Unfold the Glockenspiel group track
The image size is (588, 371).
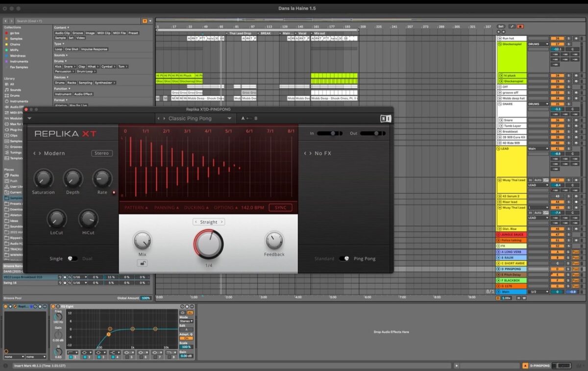coord(501,44)
